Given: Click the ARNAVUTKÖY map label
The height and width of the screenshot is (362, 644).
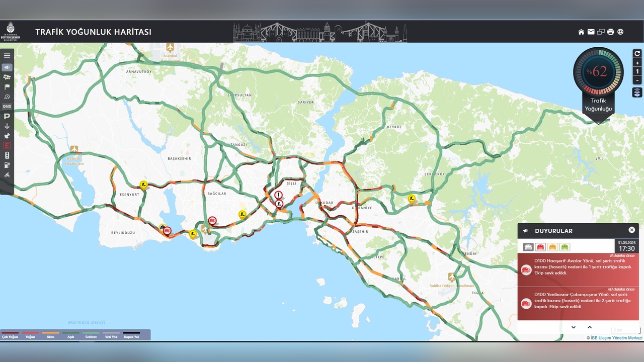Looking at the screenshot, I should tap(139, 71).
